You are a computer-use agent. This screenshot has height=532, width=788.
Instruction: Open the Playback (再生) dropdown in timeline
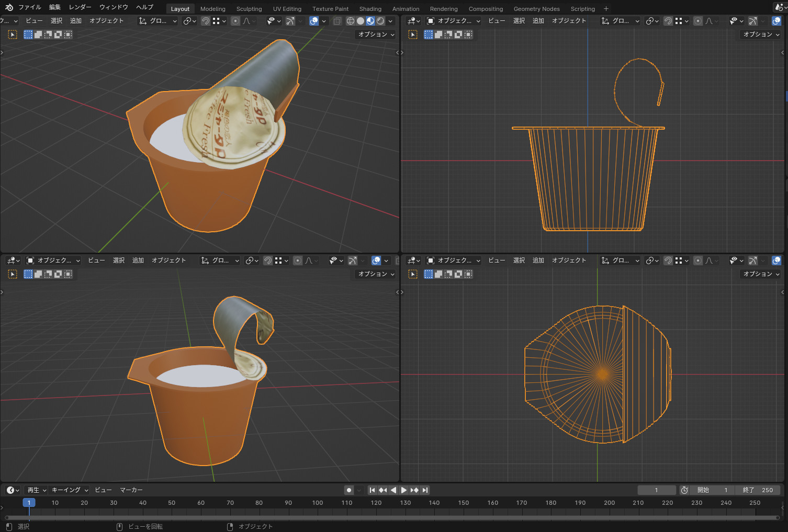37,490
